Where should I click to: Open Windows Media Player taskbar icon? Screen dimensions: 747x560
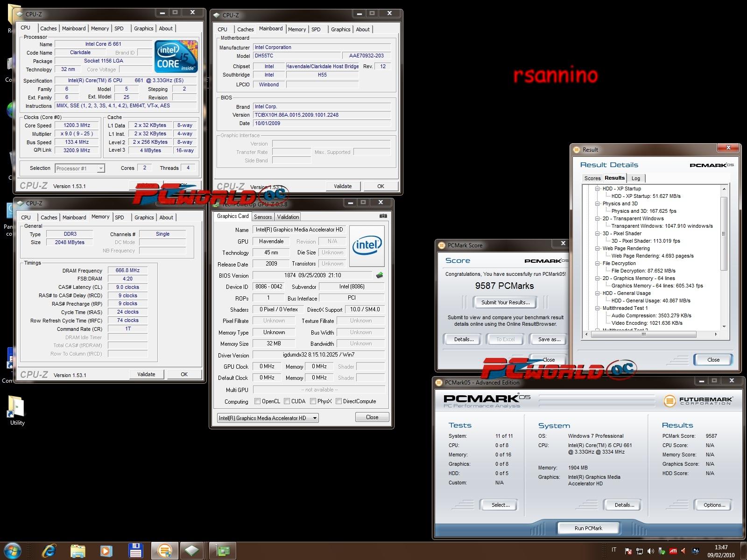click(x=106, y=551)
